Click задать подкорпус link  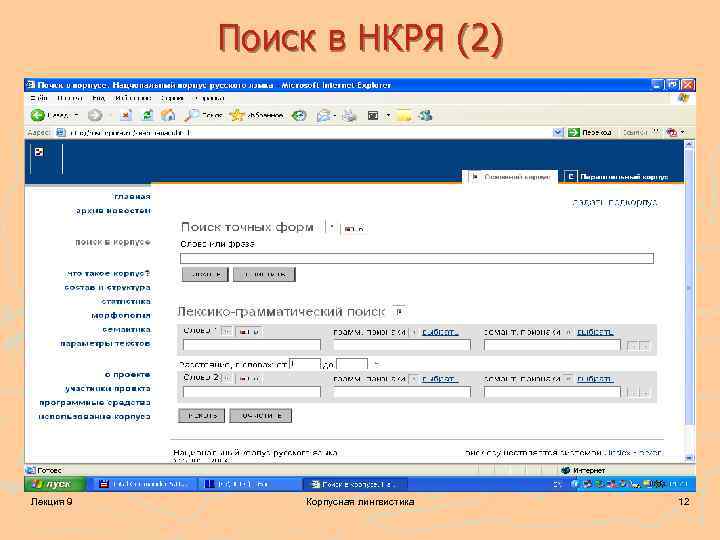click(x=615, y=202)
